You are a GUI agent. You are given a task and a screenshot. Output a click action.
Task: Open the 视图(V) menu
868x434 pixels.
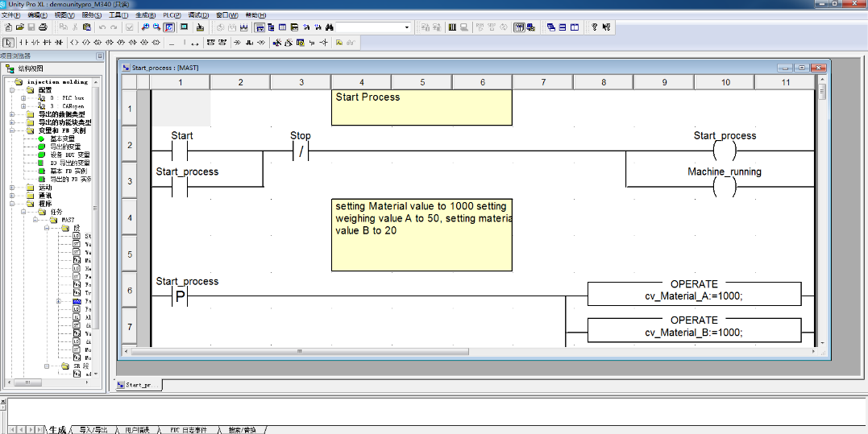64,15
